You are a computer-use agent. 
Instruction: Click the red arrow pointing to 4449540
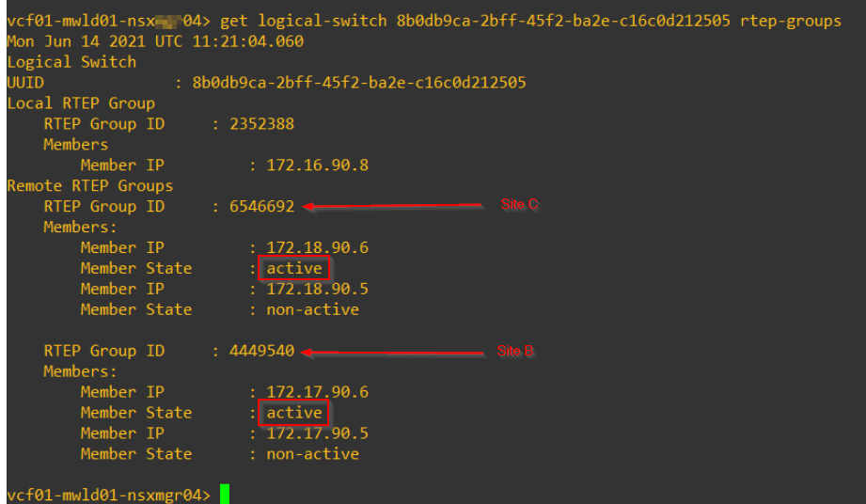pyautogui.click(x=393, y=353)
